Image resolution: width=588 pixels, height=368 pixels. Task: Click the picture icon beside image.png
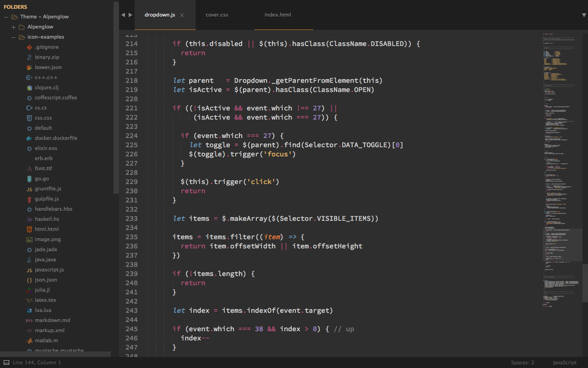pos(29,239)
